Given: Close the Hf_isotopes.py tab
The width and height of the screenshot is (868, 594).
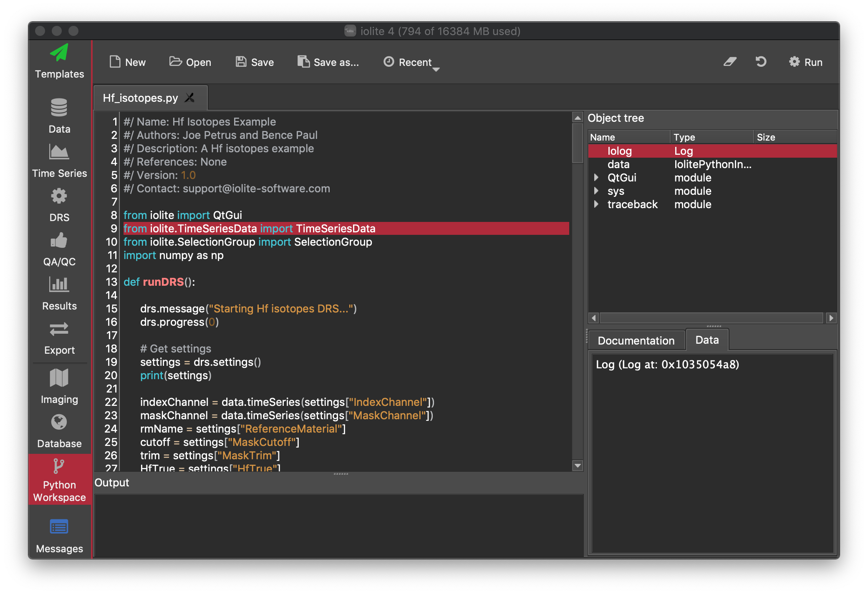Looking at the screenshot, I should 190,98.
